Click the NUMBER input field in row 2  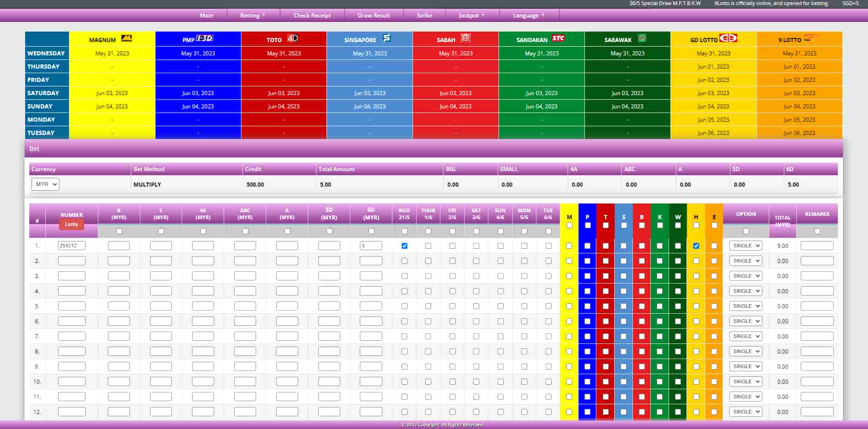coord(71,261)
